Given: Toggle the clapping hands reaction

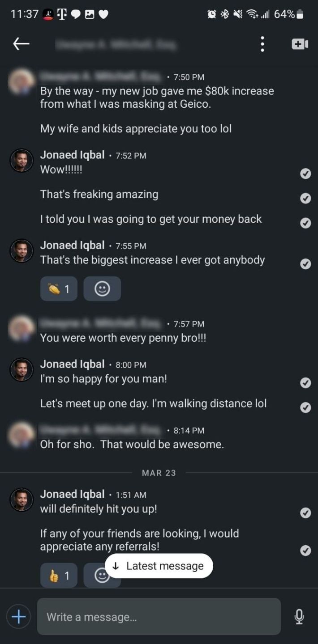Looking at the screenshot, I should tap(59, 289).
